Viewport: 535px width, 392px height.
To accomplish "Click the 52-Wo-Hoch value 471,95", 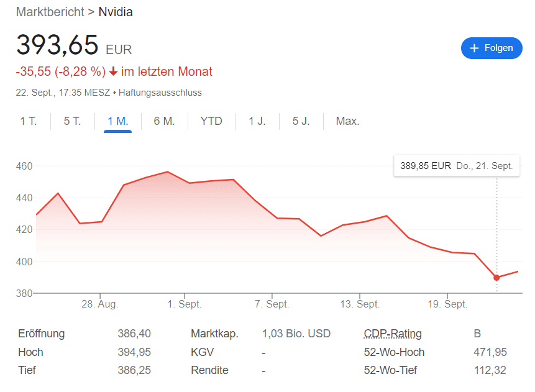I will click(x=490, y=352).
